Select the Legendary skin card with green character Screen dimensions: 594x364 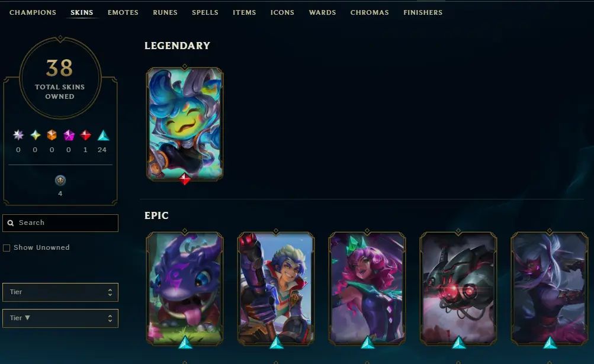coord(185,124)
